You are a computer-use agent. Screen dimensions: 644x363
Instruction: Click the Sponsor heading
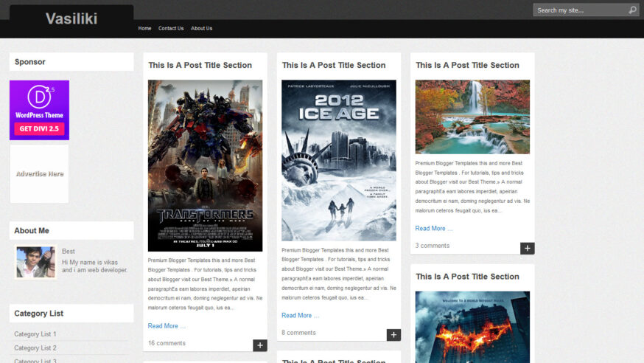(x=30, y=62)
